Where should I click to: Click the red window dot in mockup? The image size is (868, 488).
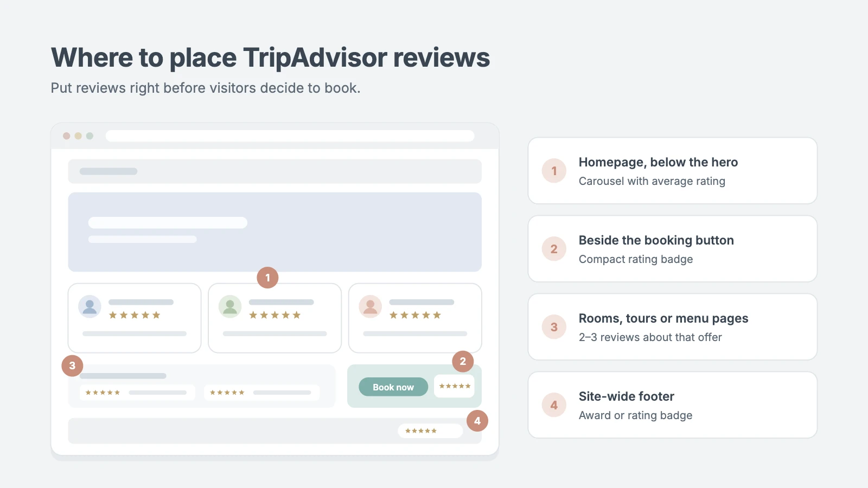click(66, 136)
